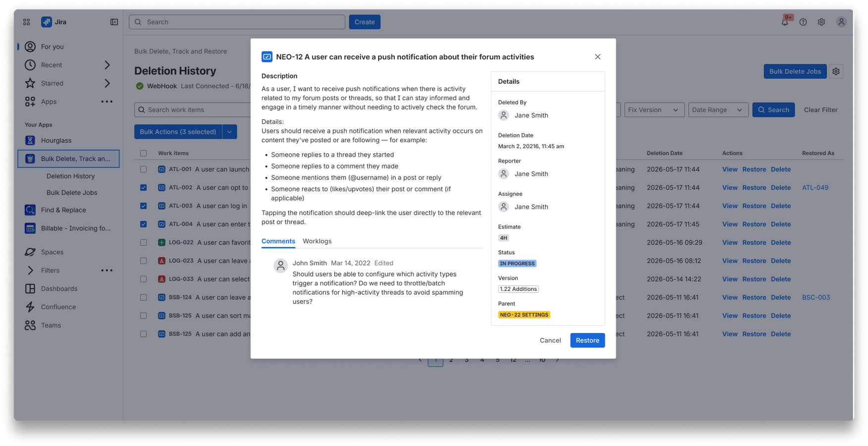
Task: Click the Bulk Delete Jobs button
Action: [795, 71]
